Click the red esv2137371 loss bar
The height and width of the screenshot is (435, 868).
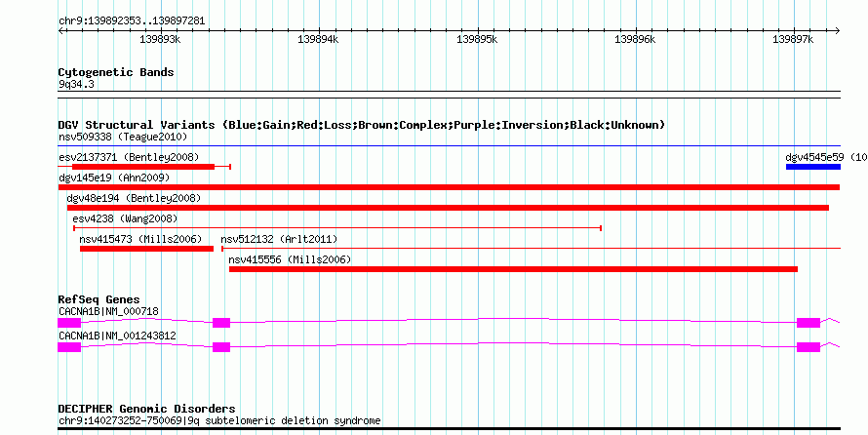pos(143,167)
